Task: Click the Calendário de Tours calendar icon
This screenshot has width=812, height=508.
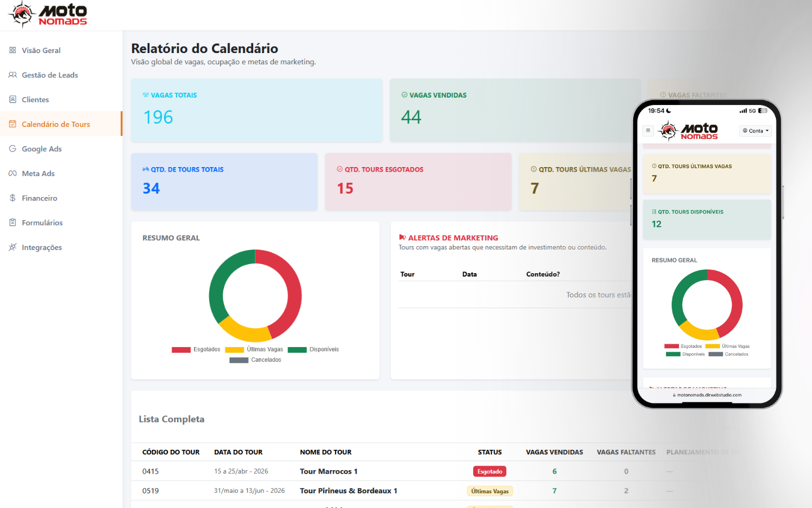Action: [12, 124]
